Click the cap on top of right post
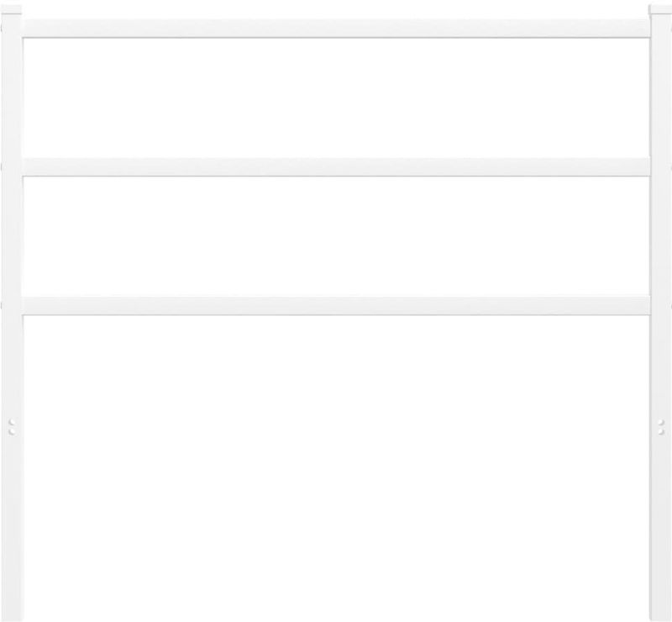Image resolution: width=672 pixels, height=622 pixels. pos(660,9)
